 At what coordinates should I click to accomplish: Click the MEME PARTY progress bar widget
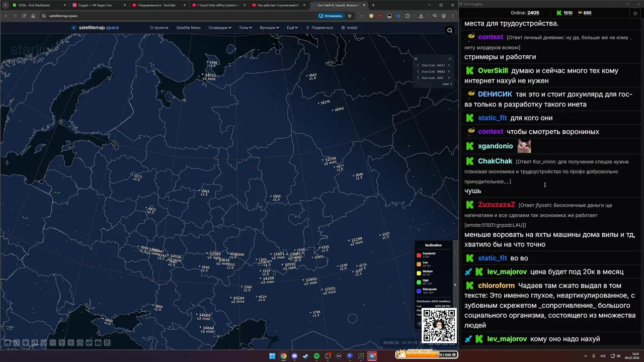[427, 355]
